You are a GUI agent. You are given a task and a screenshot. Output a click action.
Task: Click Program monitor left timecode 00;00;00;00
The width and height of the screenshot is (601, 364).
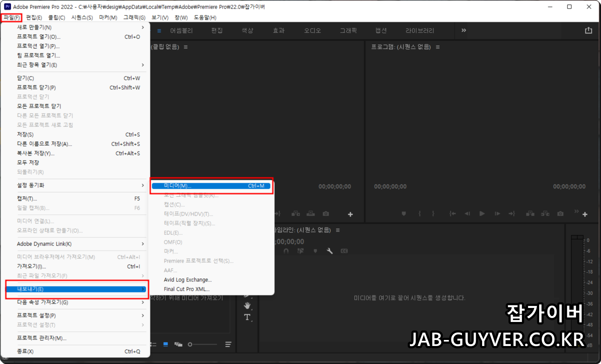pos(390,187)
